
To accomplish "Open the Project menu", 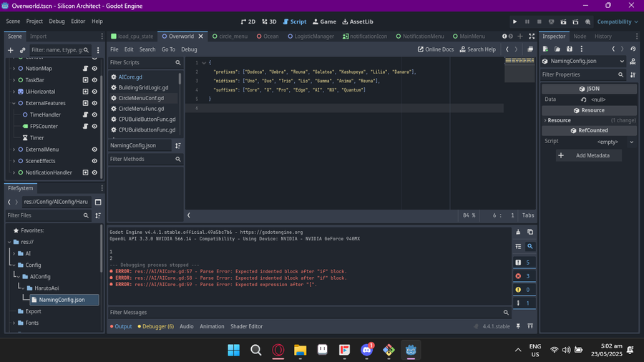I will (34, 21).
